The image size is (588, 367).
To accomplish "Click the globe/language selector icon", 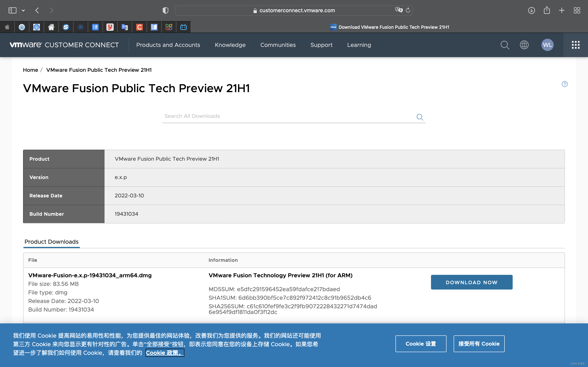I will tap(524, 45).
